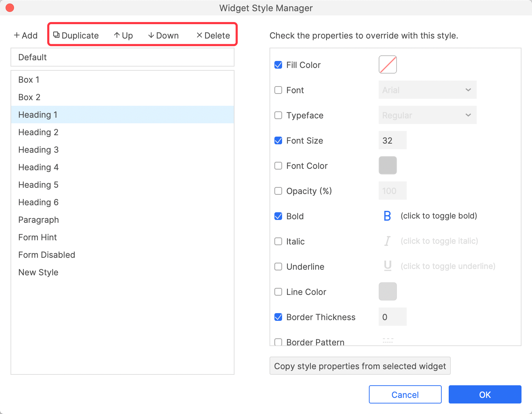Move the selected style up
Viewport: 532px width, 414px height.
(123, 35)
